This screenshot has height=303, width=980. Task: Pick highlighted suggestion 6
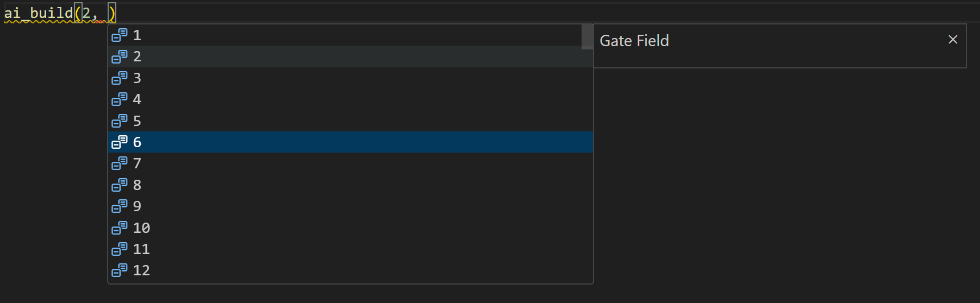tap(351, 142)
